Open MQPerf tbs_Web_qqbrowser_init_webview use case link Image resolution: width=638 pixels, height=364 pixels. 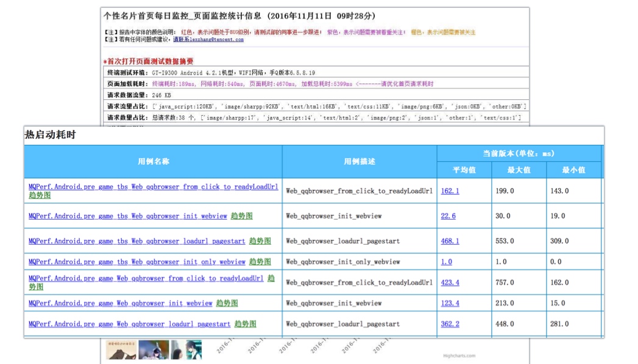point(128,216)
